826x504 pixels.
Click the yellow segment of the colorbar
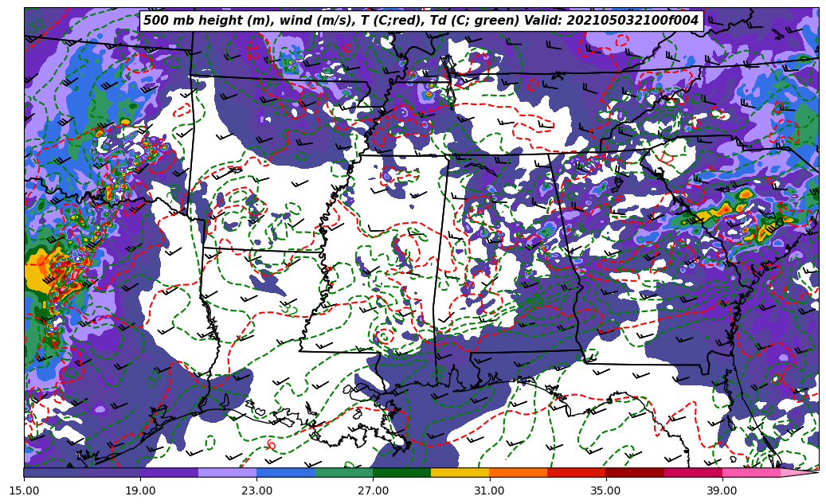point(460,472)
